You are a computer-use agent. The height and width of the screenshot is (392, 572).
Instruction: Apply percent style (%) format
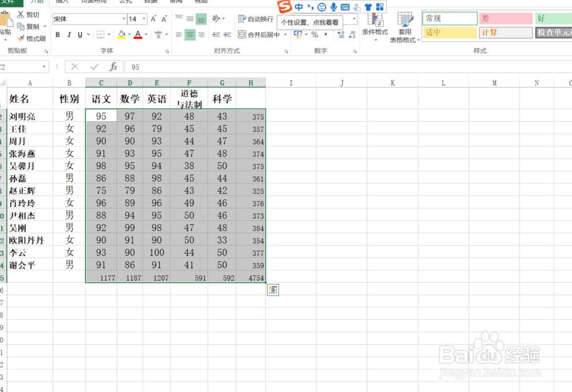coord(315,35)
